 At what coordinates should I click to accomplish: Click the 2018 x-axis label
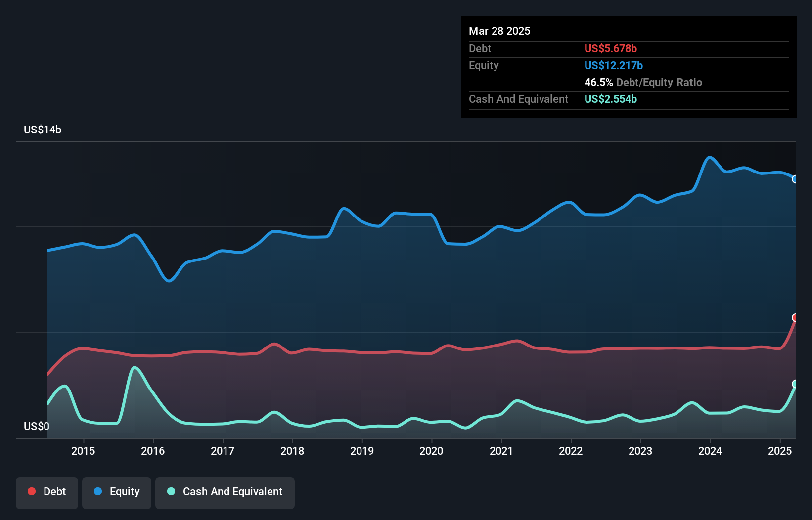pos(292,451)
